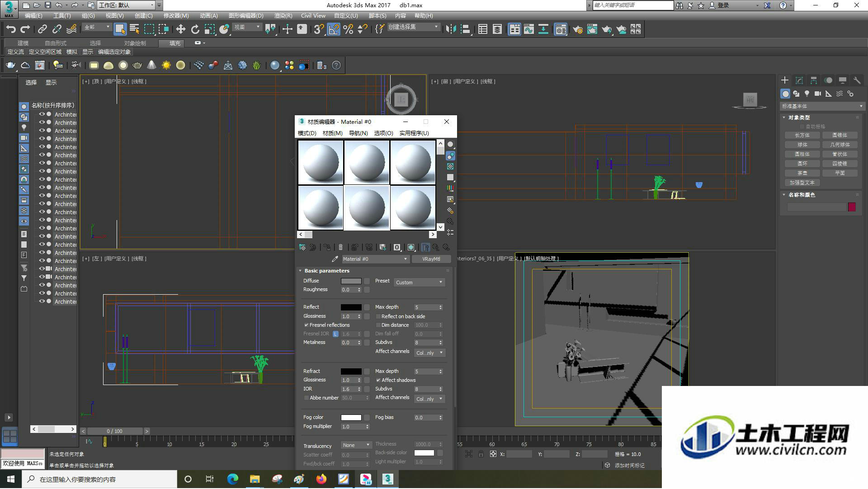Choose Cameras category in command panel
This screenshot has height=489, width=868.
[818, 94]
